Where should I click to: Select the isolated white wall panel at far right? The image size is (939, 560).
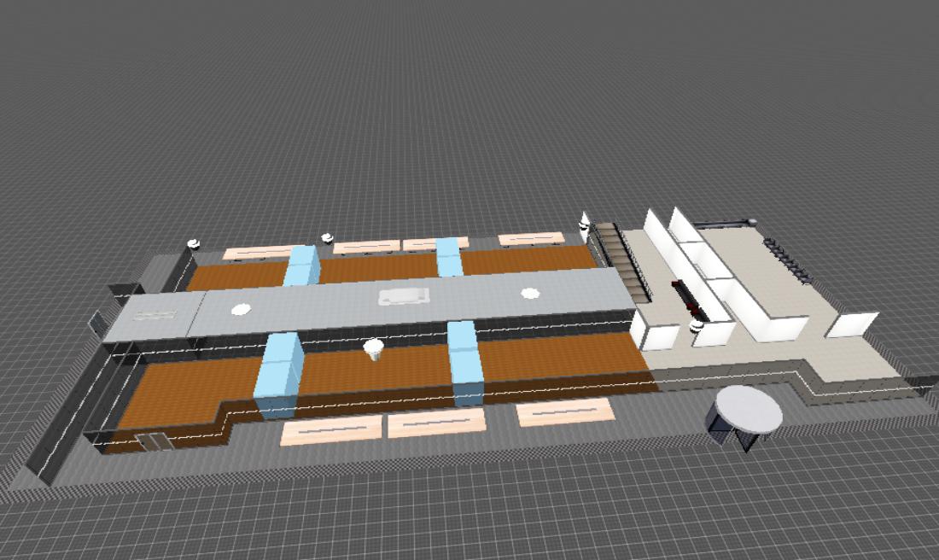[x=852, y=325]
